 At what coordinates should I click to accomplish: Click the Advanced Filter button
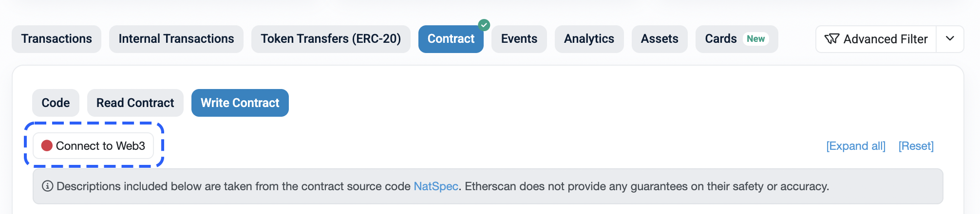tap(876, 39)
